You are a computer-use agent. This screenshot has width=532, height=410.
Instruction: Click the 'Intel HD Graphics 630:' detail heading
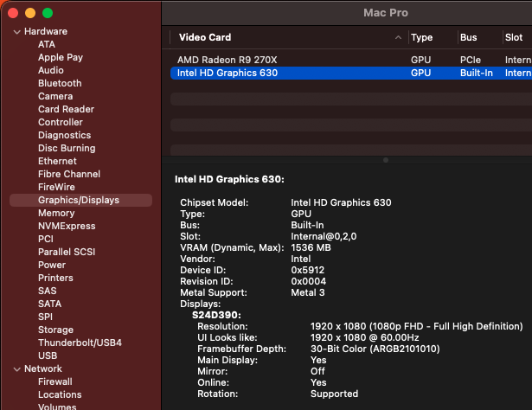click(230, 179)
